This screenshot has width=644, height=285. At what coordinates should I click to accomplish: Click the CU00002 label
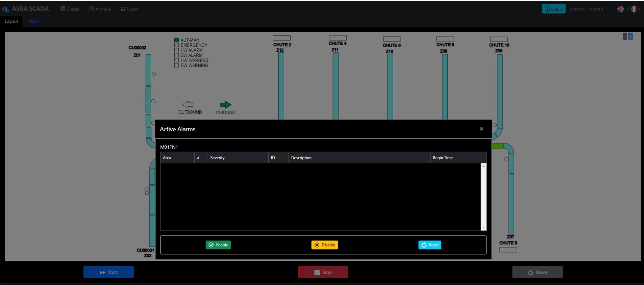click(138, 48)
